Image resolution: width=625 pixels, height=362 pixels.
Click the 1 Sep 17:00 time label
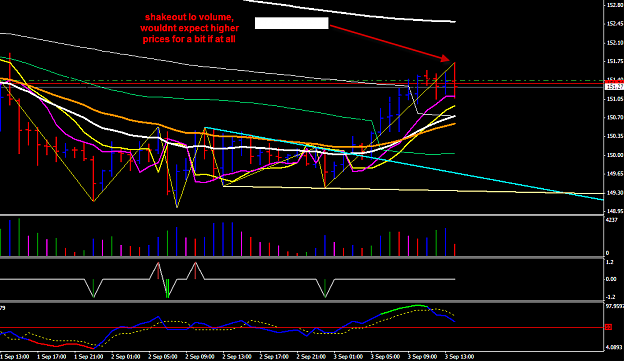pyautogui.click(x=51, y=356)
